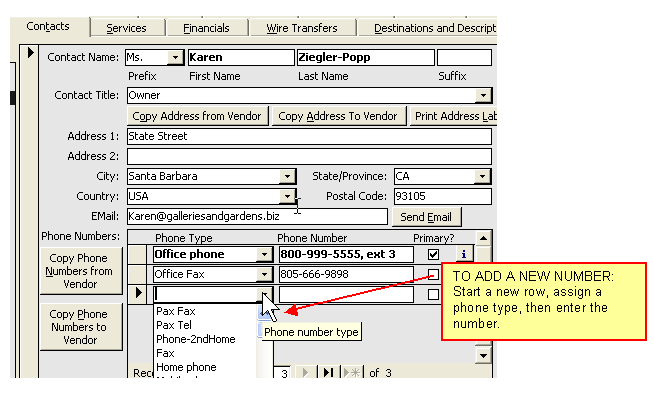This screenshot has height=394, width=654.
Task: Click the First Name field with Karen
Action: pos(241,58)
